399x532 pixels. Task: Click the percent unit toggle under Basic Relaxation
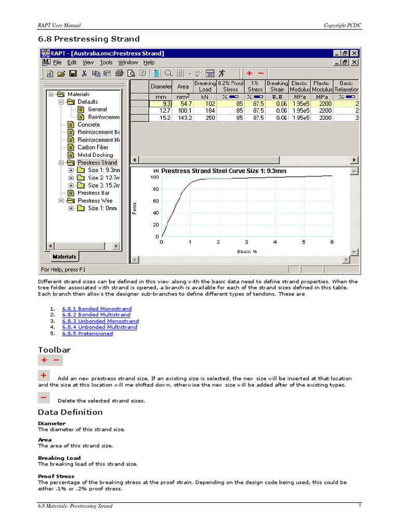(347, 97)
